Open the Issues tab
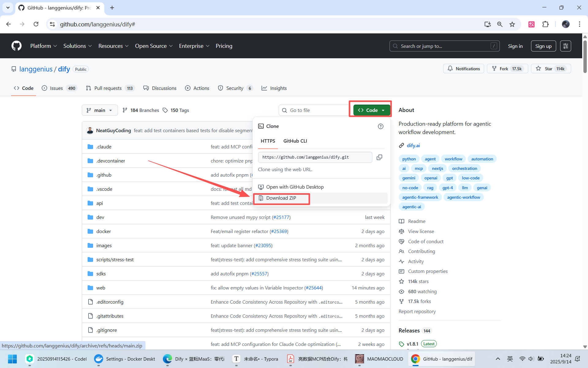Viewport: 588px width, 368px height. (x=59, y=88)
